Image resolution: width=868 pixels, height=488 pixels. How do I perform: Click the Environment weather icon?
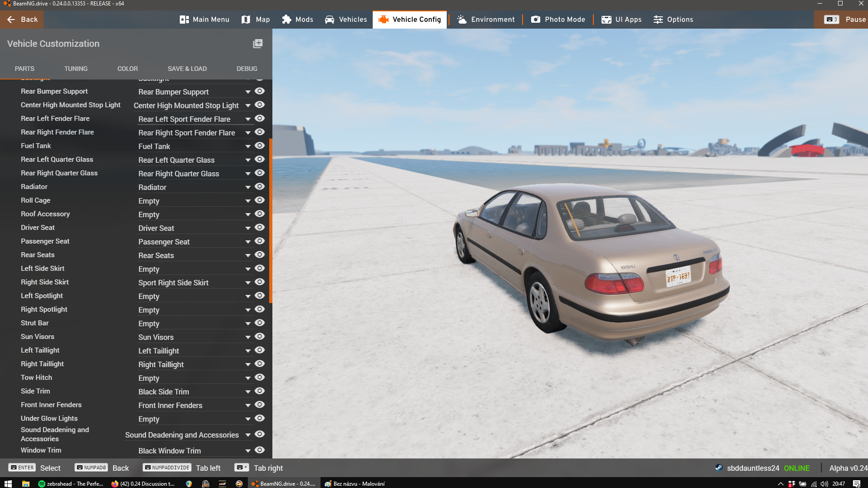point(462,20)
